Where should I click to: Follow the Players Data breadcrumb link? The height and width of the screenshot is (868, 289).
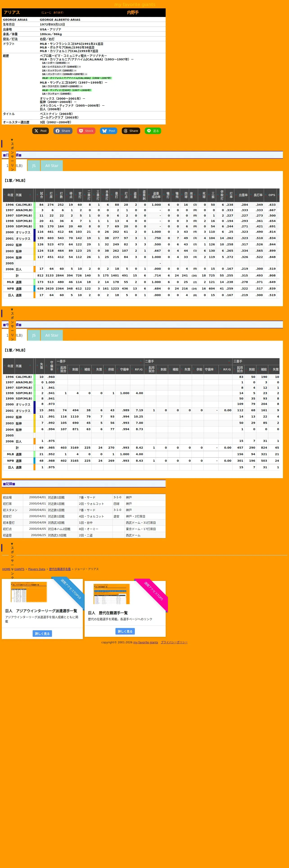pos(37,569)
